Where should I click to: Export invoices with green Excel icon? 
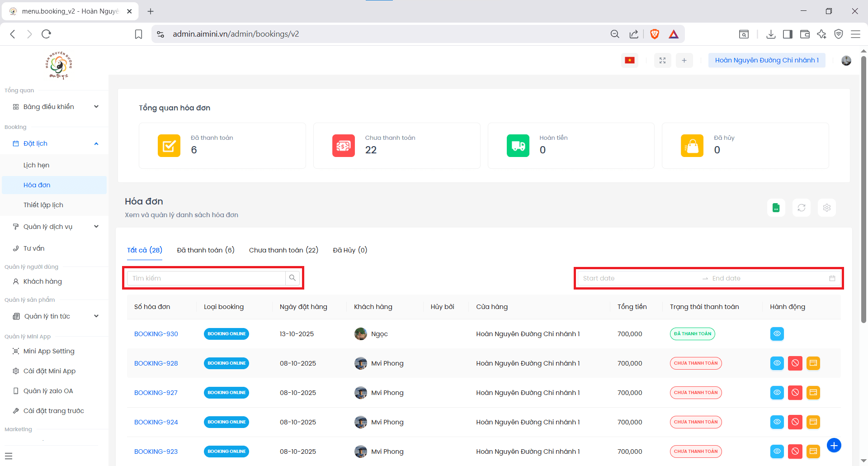coord(776,208)
